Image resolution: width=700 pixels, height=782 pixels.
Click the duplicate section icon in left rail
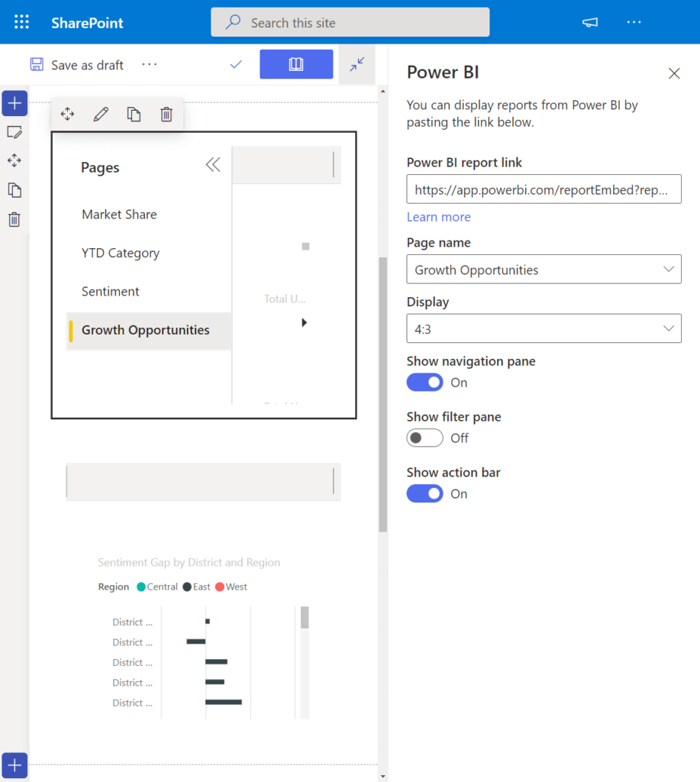coord(15,190)
